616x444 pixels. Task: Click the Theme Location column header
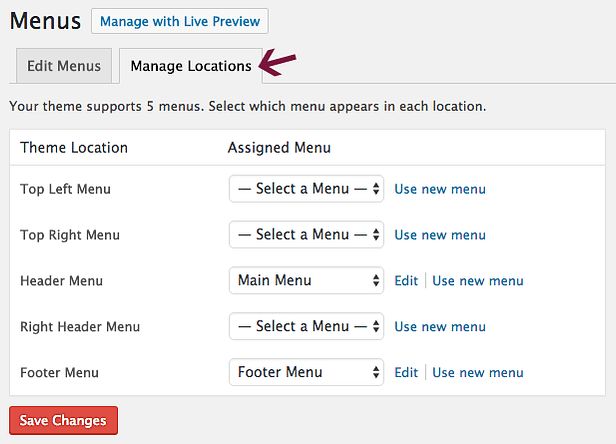pyautogui.click(x=74, y=148)
